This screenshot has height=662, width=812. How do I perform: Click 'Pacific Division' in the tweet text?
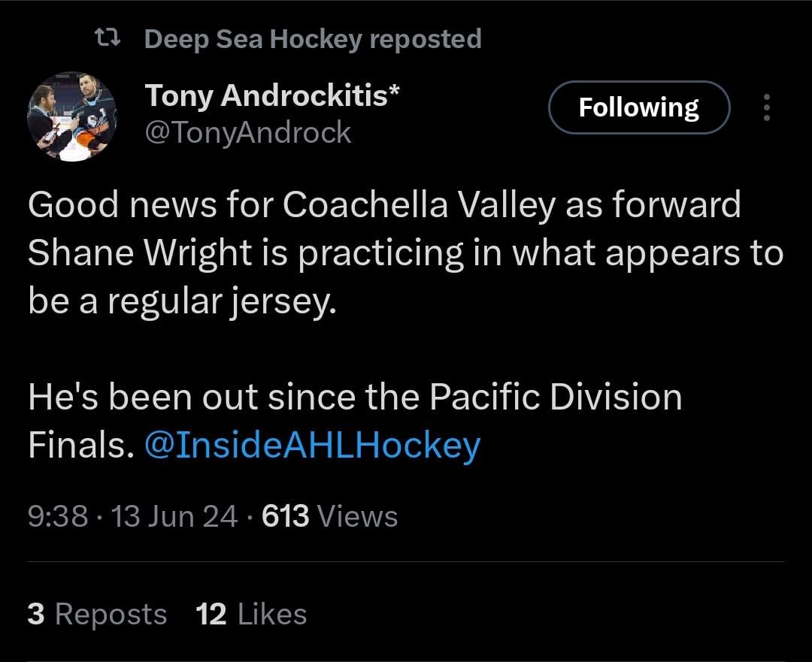[556, 398]
